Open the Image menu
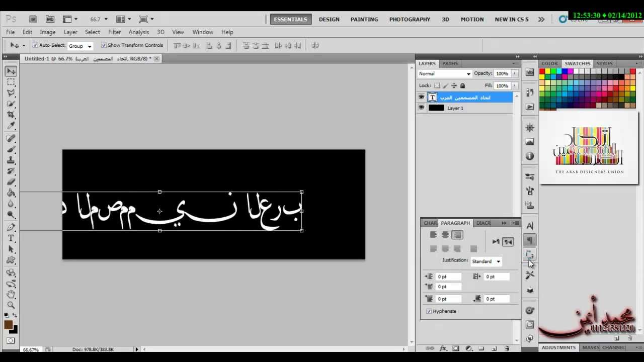644x362 pixels. [48, 32]
